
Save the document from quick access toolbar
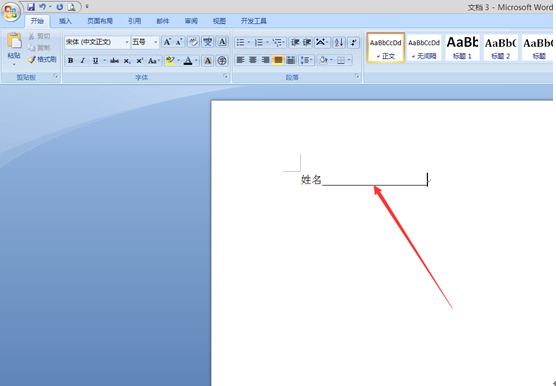[31, 7]
